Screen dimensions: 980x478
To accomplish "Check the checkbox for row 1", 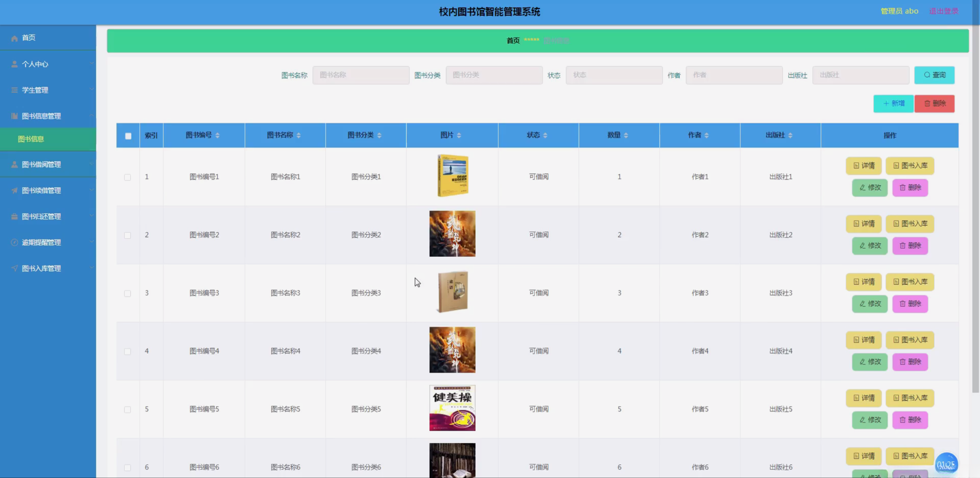I will click(128, 177).
